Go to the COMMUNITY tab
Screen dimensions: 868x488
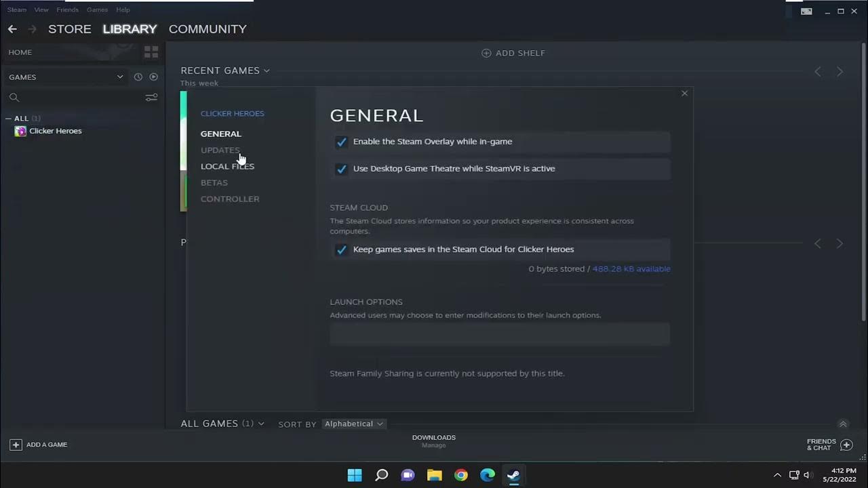(208, 29)
